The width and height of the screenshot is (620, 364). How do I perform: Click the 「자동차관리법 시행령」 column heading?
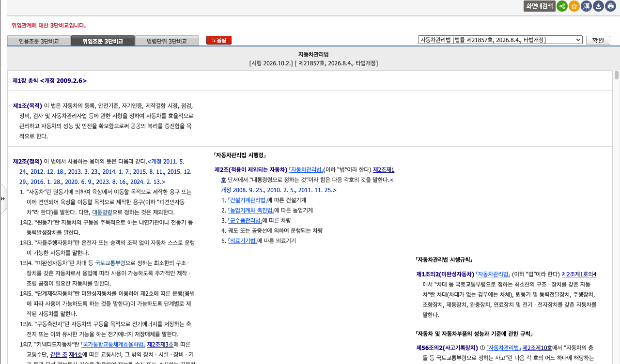click(x=240, y=155)
